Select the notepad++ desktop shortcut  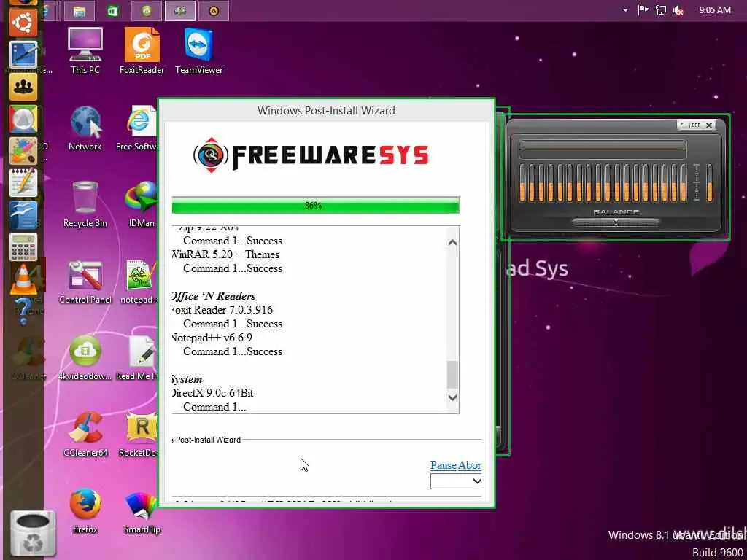[x=139, y=281]
